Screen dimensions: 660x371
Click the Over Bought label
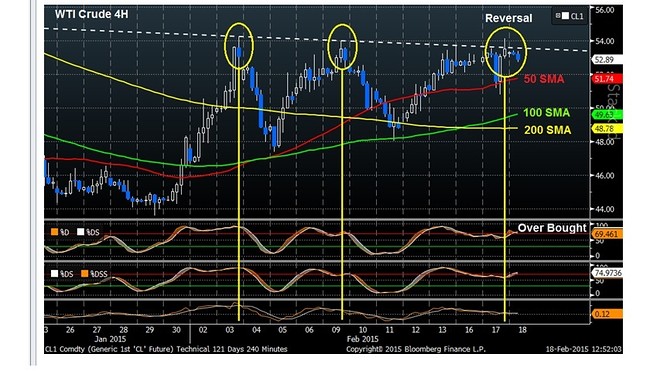coord(552,228)
